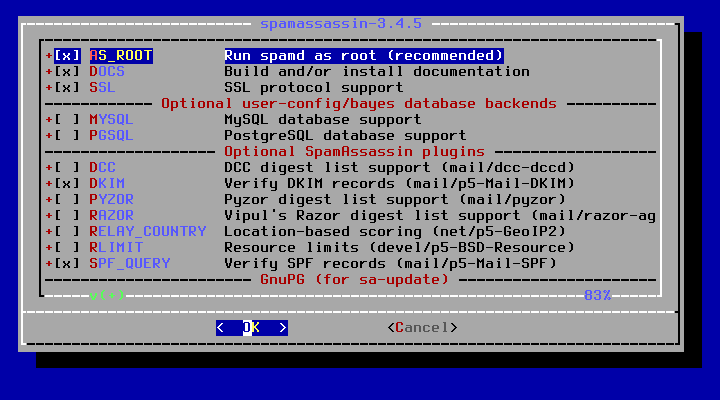Viewport: 720px width, 400px height.
Task: Uncheck the SPF_QUERY checkbox
Action: 68,264
